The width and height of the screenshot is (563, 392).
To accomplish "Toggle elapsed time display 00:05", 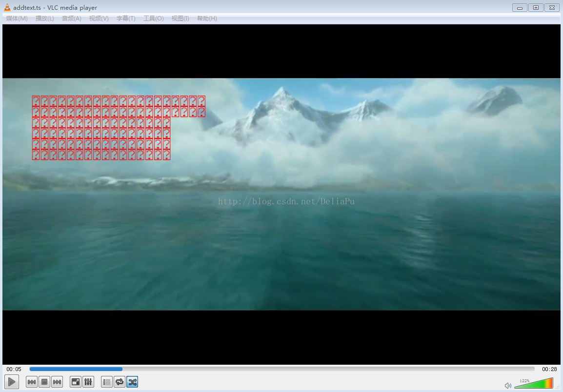I will coord(14,369).
